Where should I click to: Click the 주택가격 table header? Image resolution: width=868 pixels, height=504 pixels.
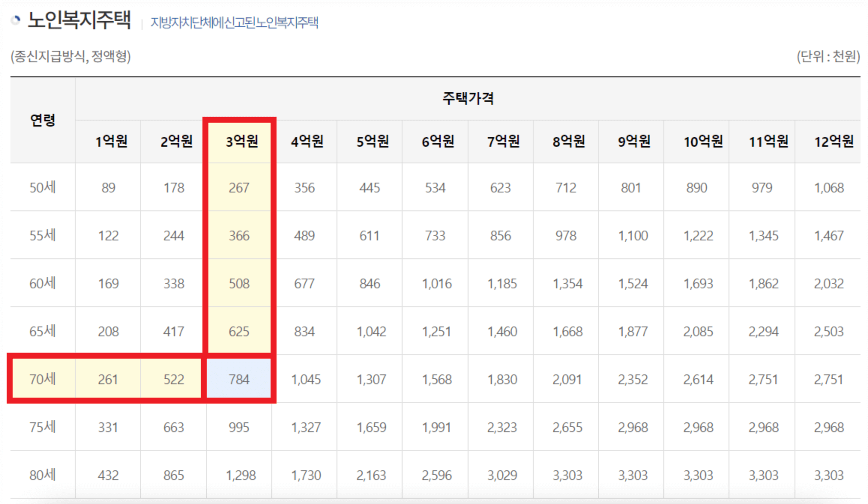tap(468, 98)
